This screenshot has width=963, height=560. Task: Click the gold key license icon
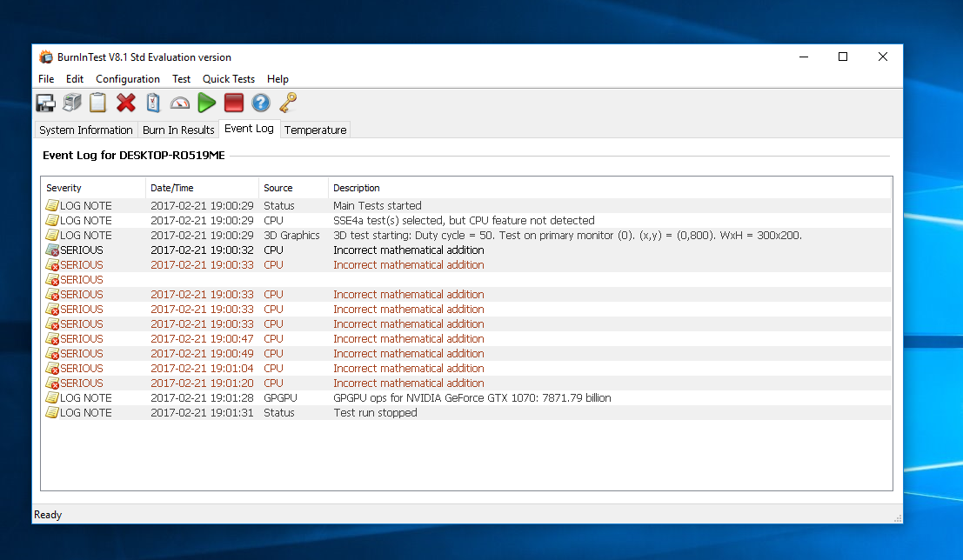288,103
